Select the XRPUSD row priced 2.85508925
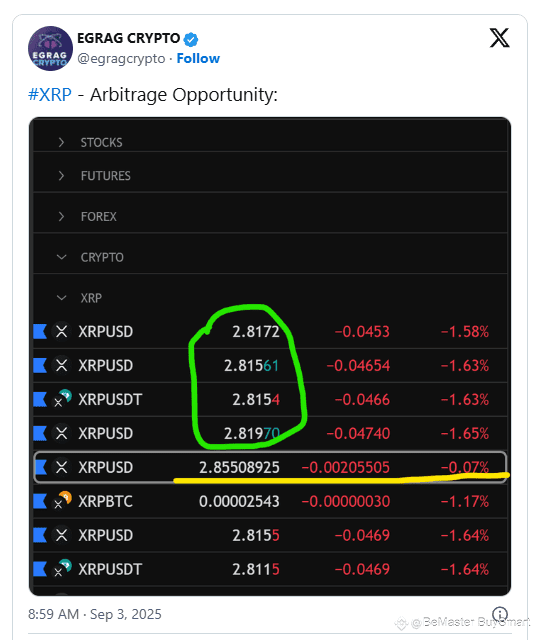This screenshot has width=538, height=640. tap(270, 467)
